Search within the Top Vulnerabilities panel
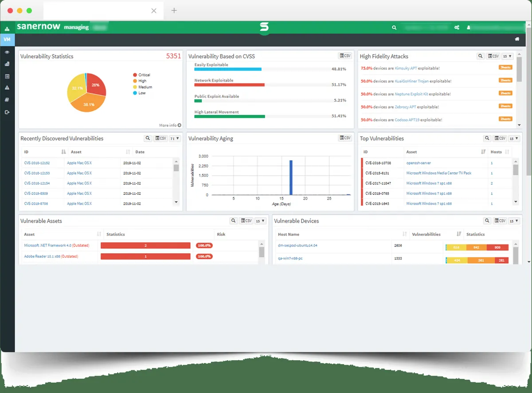 (487, 138)
